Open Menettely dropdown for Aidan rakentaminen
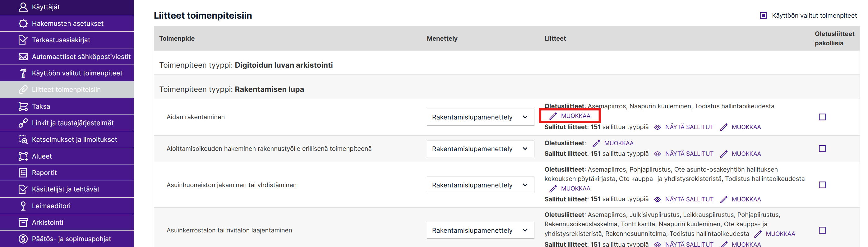868x247 pixels. click(480, 117)
